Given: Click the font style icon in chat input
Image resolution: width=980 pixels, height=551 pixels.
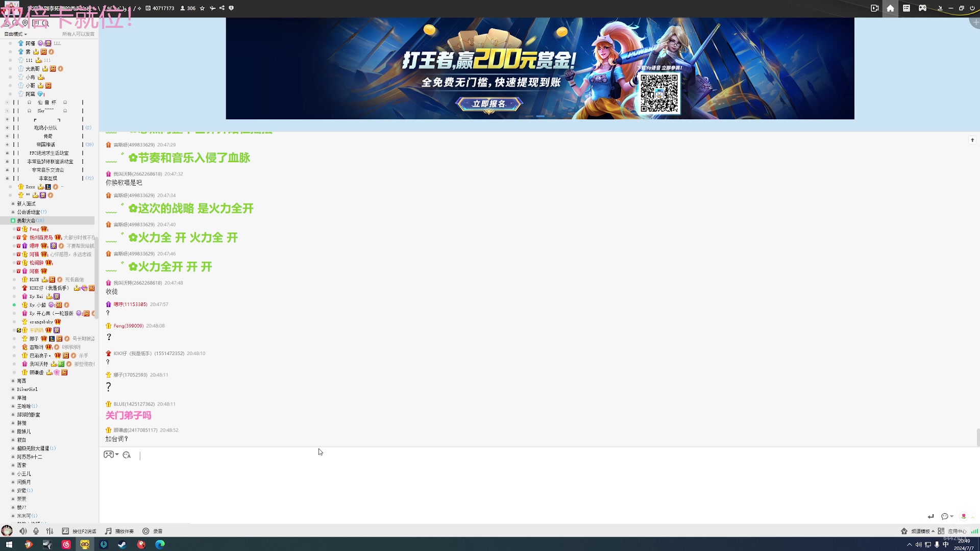Looking at the screenshot, I should tap(127, 455).
